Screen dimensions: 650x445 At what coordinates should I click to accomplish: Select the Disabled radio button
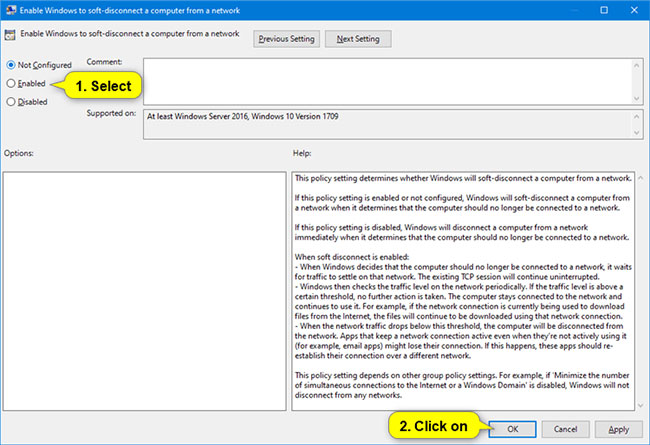pyautogui.click(x=11, y=102)
